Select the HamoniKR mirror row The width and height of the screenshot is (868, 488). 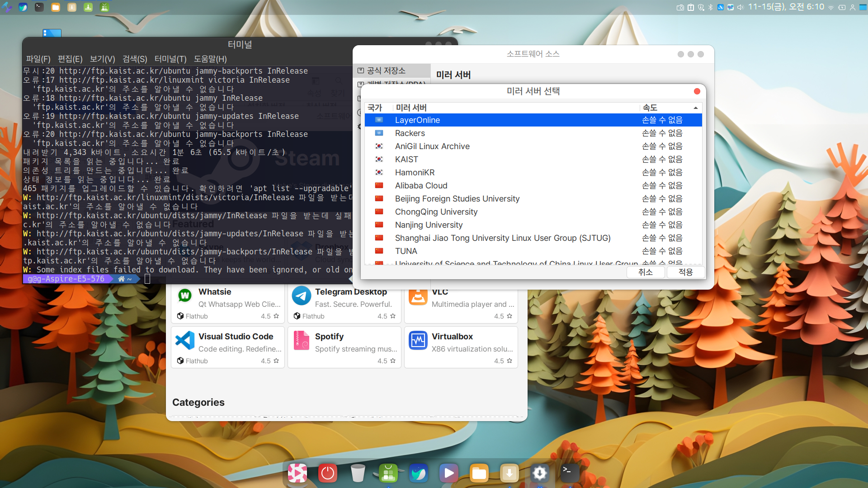[533, 173]
